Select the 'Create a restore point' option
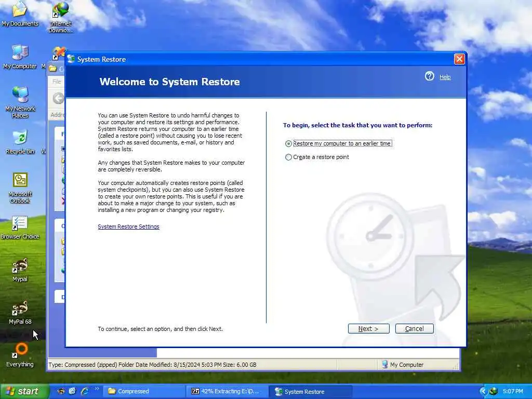Image resolution: width=532 pixels, height=399 pixels. click(317, 157)
